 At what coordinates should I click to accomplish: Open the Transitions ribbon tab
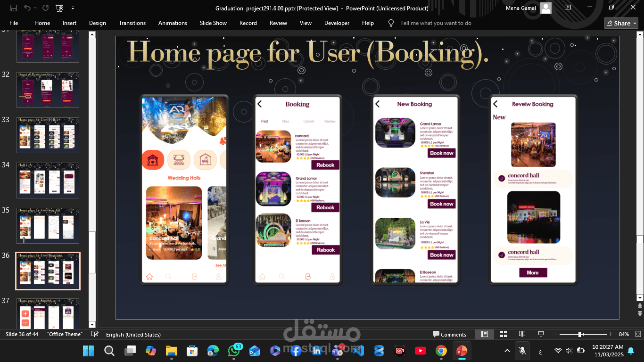click(132, 23)
